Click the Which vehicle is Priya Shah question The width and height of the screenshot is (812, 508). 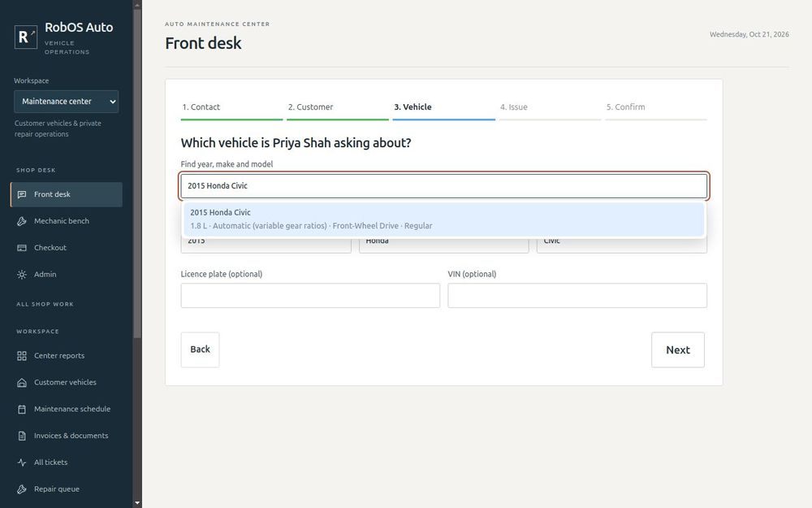coord(296,143)
